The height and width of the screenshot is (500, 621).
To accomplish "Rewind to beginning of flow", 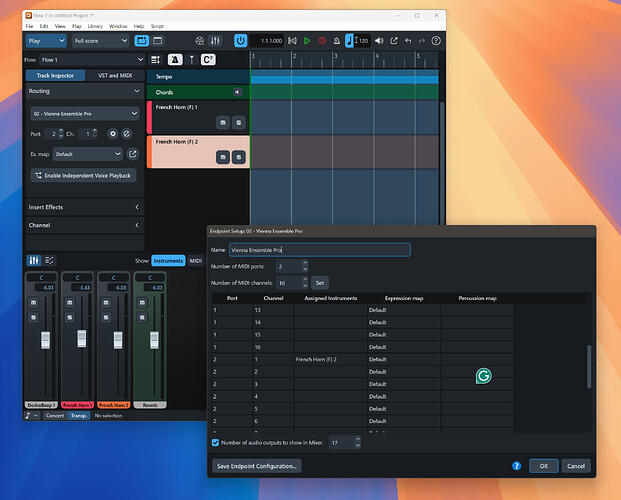I will click(x=292, y=41).
